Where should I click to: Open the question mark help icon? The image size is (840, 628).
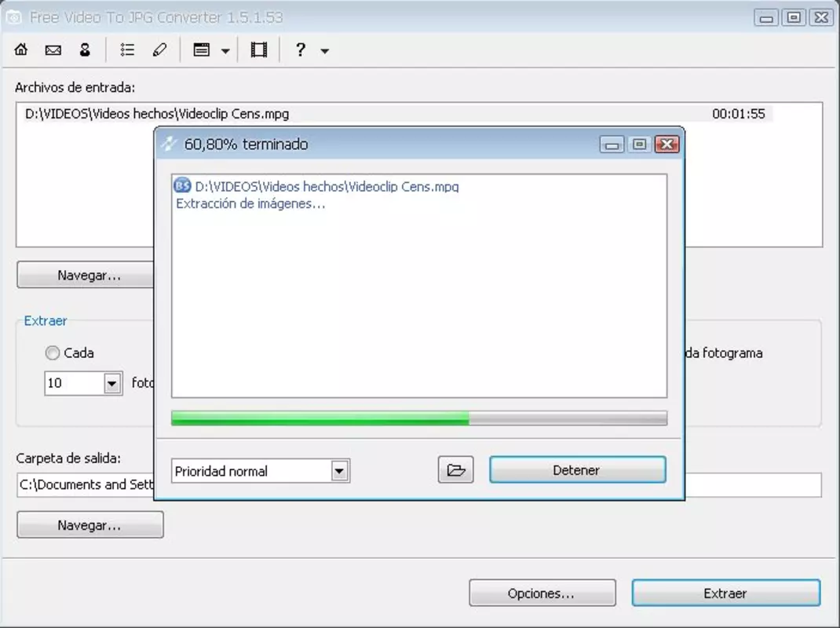301,49
